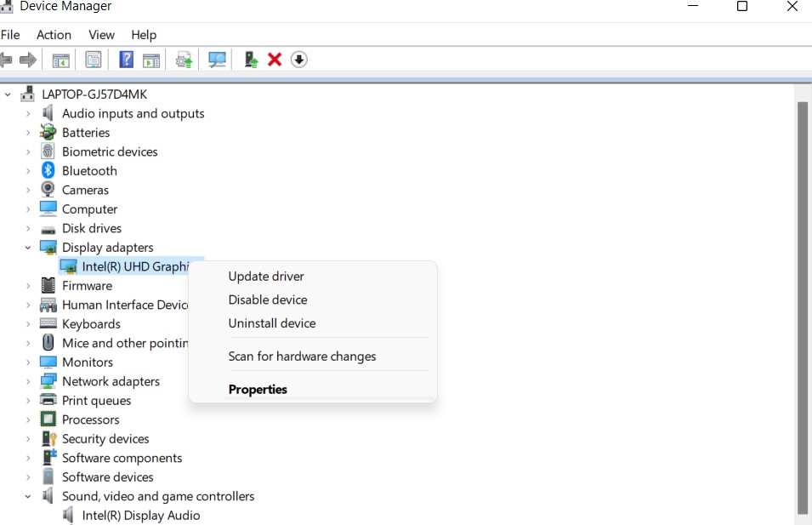Image resolution: width=812 pixels, height=525 pixels.
Task: Select Disable device in the context menu
Action: [268, 300]
